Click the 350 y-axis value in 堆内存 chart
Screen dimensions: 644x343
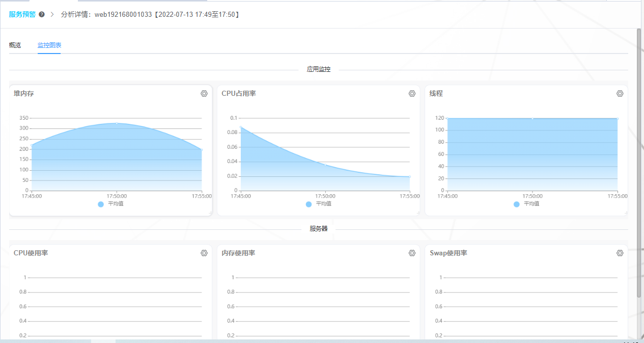[24, 118]
